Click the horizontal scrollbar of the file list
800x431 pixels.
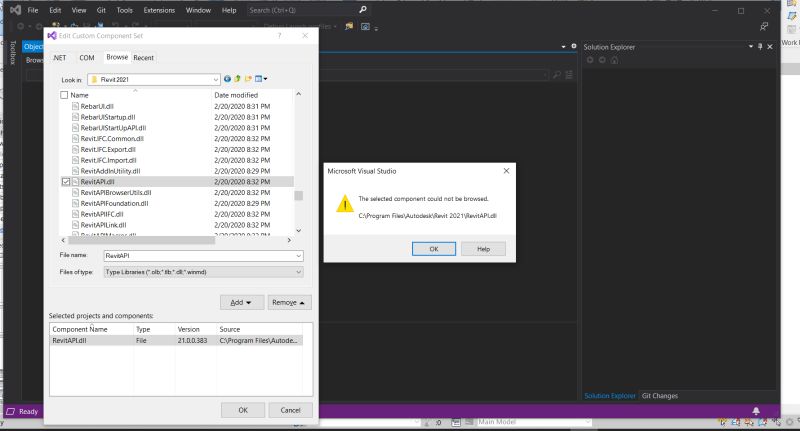[x=142, y=240]
